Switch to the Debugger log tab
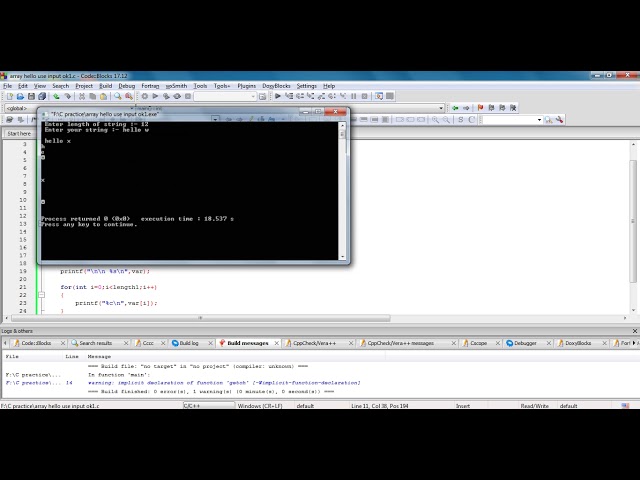Image resolution: width=640 pixels, height=480 pixels. [525, 343]
